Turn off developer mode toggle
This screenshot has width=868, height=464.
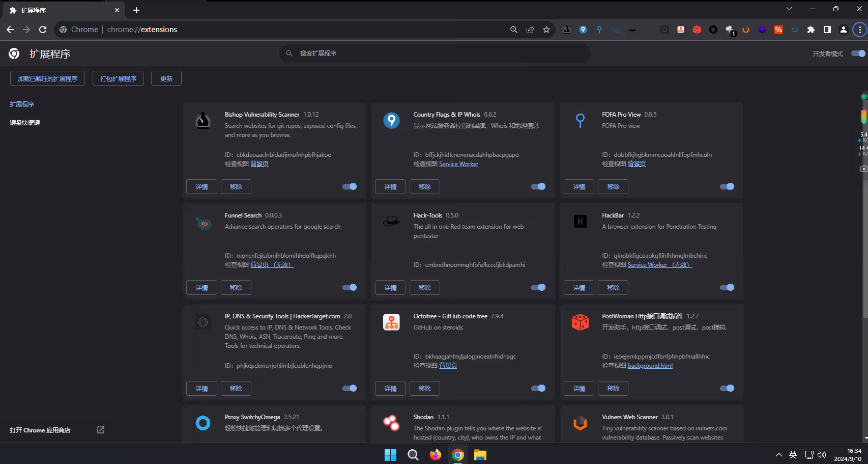858,53
